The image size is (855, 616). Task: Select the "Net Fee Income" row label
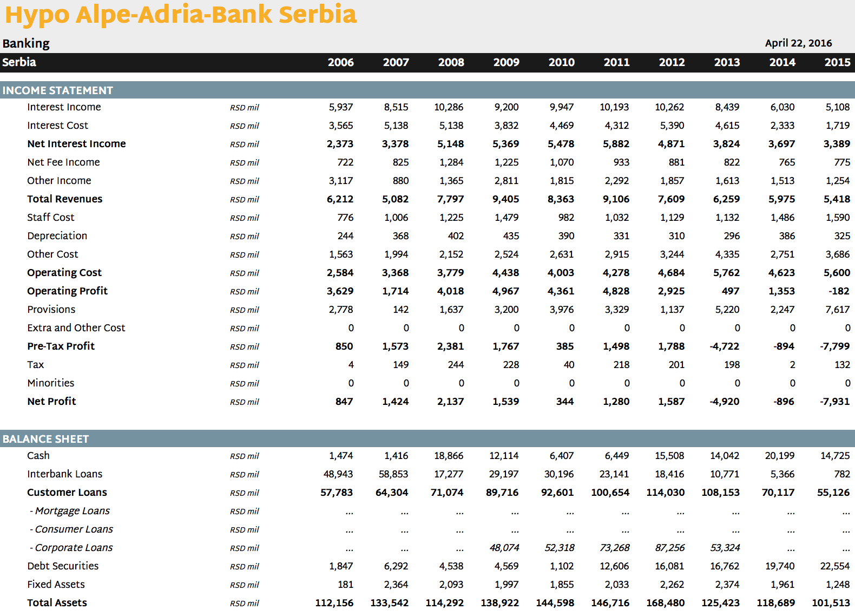[63, 162]
